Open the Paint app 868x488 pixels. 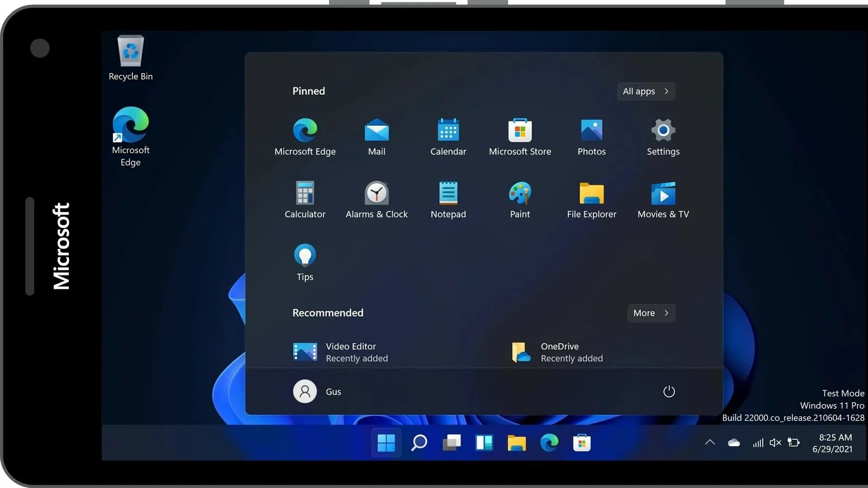point(520,200)
